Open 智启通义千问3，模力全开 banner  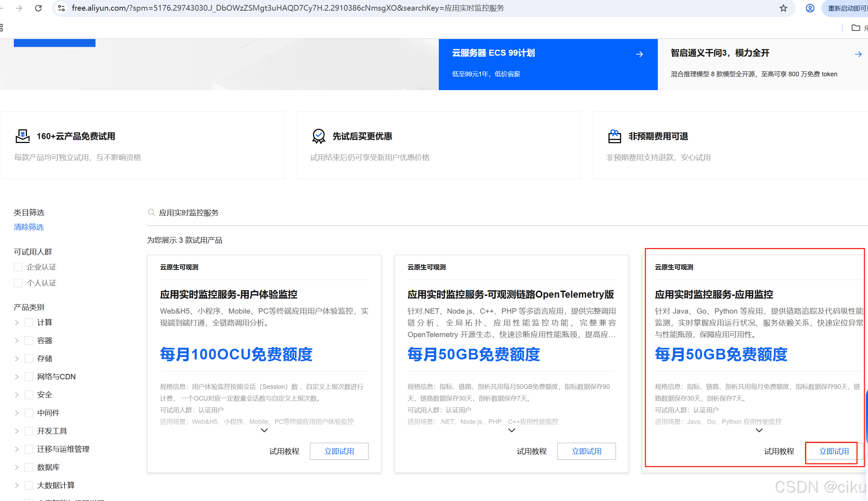(763, 64)
